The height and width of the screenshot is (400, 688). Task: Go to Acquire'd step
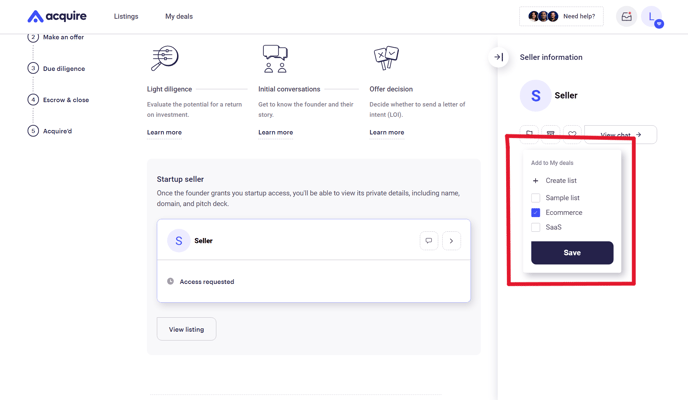click(57, 131)
